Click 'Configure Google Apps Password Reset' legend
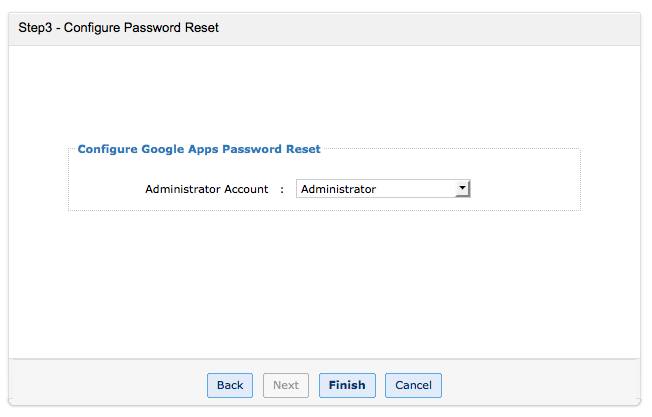This screenshot has height=417, width=652. (x=199, y=149)
